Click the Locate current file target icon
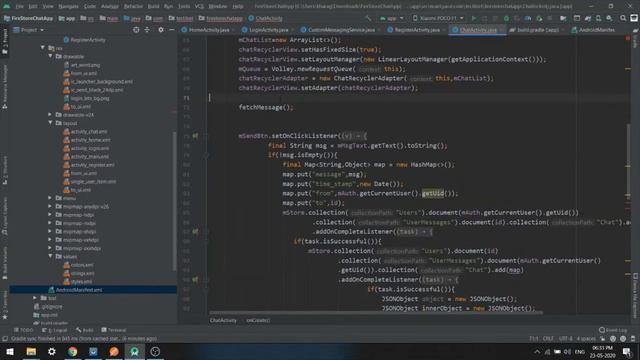The width and height of the screenshot is (640, 360). click(x=136, y=30)
